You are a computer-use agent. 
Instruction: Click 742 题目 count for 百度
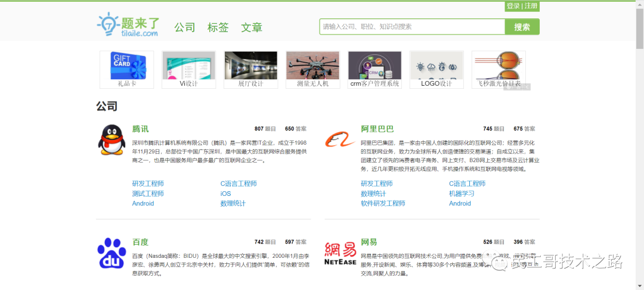pyautogui.click(x=265, y=242)
